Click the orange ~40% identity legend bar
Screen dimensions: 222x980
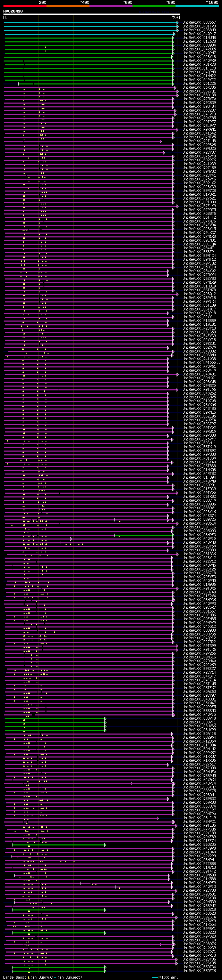[68, 6]
